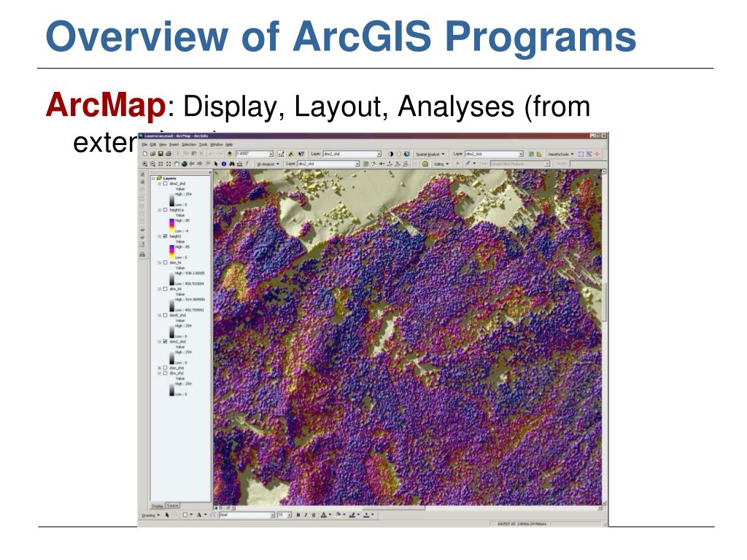Image resolution: width=747 pixels, height=560 pixels.
Task: Click the brightness sun icon
Action: point(399,154)
